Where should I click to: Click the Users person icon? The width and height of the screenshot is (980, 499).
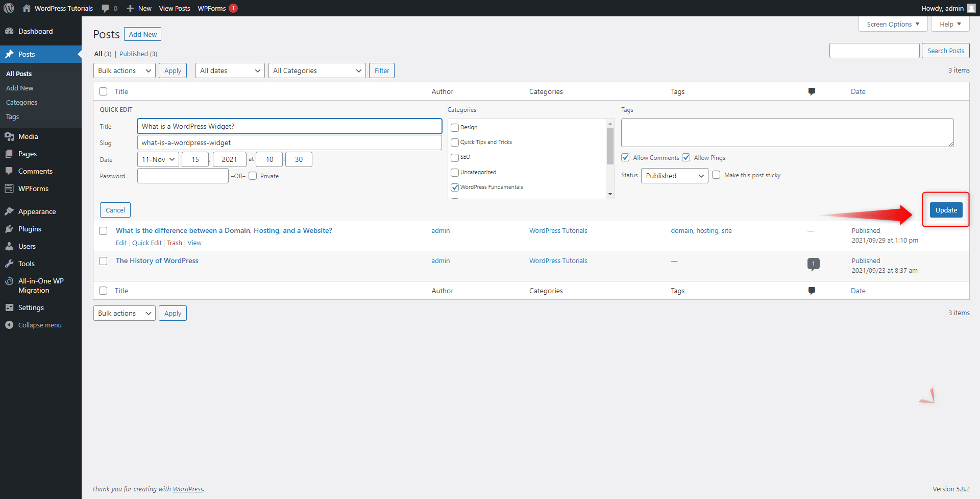click(9, 246)
